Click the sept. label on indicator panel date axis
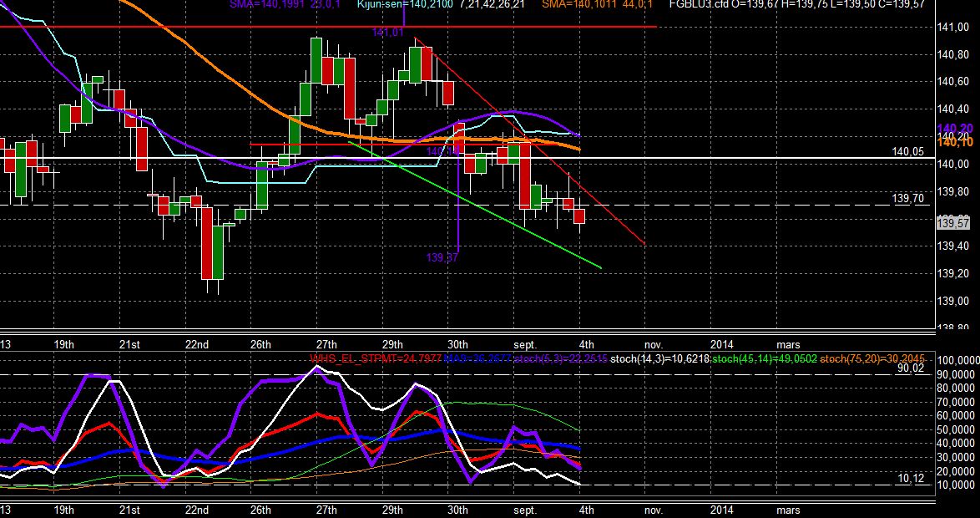Screen dimensions: 980x518 [525, 510]
